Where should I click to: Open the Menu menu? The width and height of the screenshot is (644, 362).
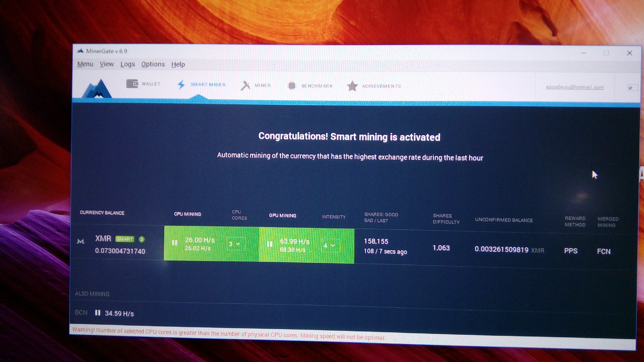click(85, 64)
